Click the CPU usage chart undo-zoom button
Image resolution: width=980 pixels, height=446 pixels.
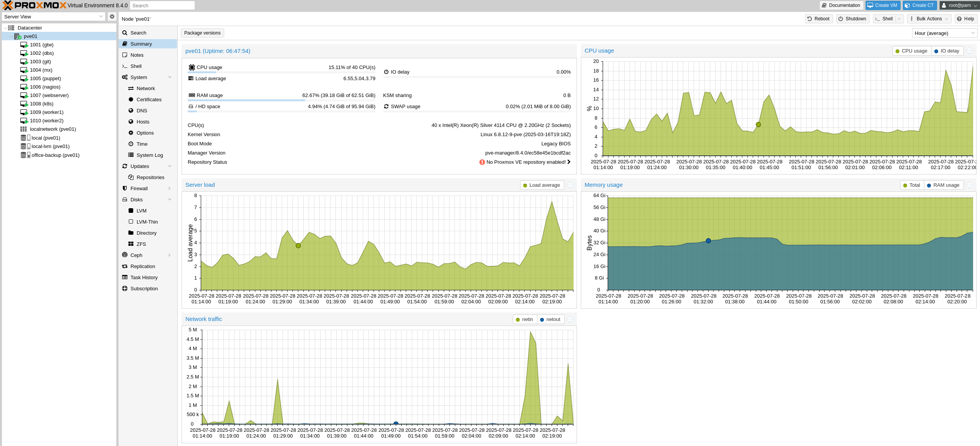point(969,51)
